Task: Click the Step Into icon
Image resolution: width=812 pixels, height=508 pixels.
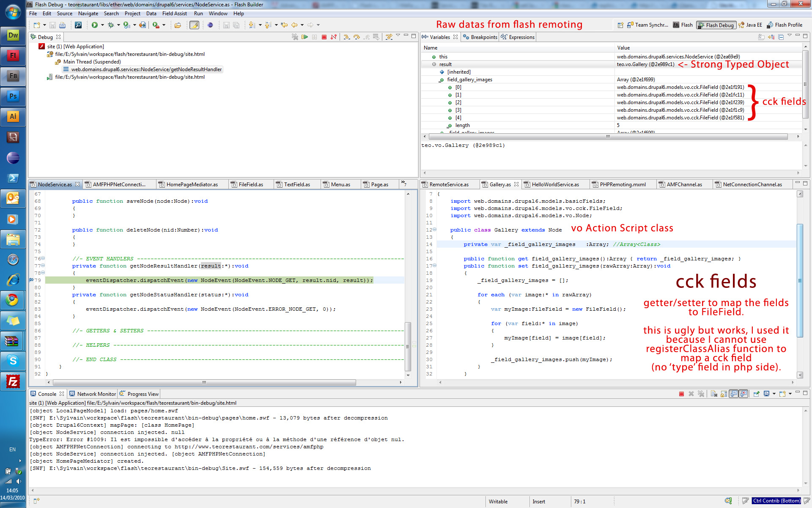Action: pos(346,37)
